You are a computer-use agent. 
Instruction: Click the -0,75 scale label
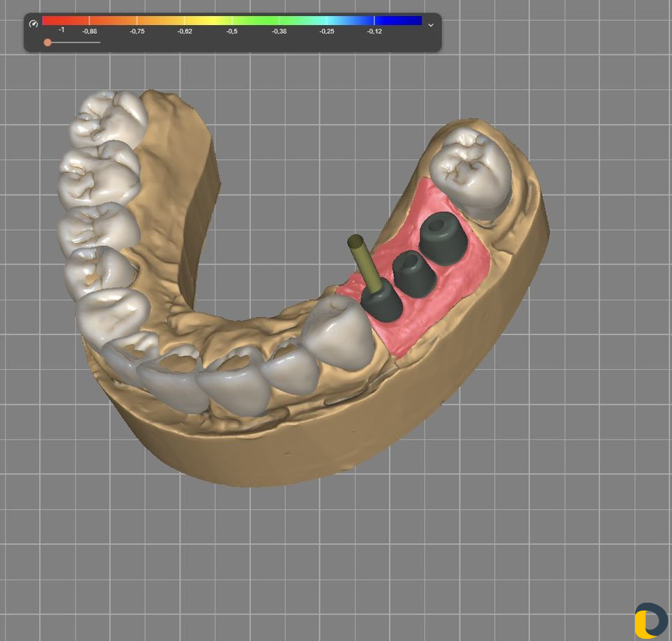137,31
